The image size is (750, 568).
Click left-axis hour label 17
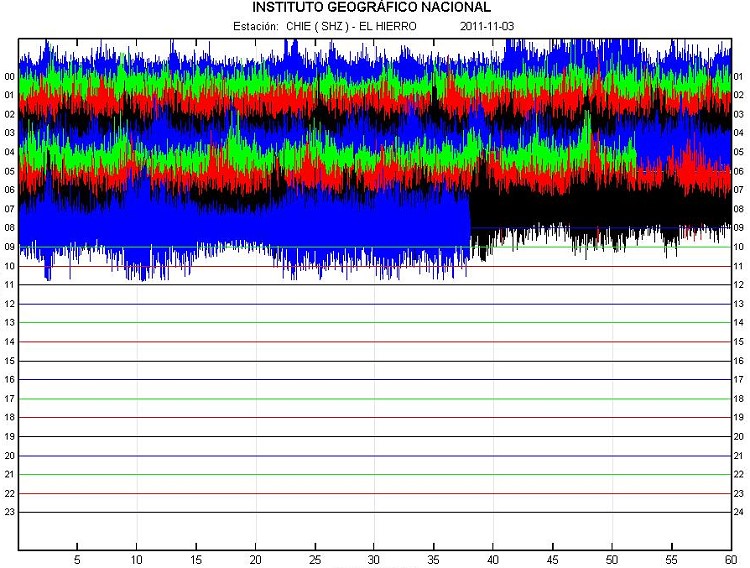[x=9, y=399]
